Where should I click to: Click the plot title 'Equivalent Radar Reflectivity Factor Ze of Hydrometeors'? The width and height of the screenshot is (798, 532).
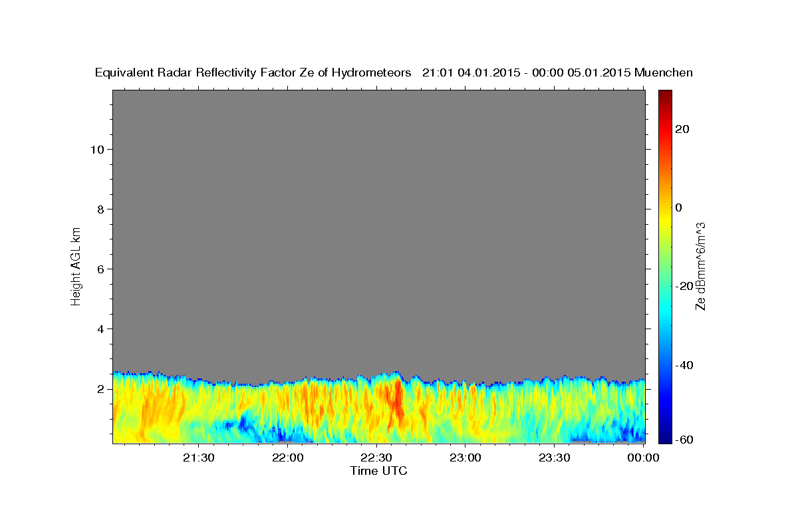(x=253, y=72)
